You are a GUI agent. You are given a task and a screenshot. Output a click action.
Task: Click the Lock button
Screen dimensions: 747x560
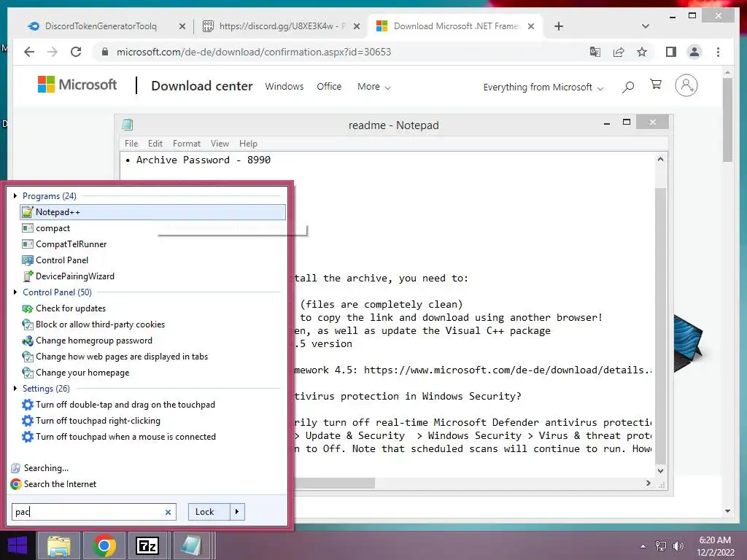point(209,512)
